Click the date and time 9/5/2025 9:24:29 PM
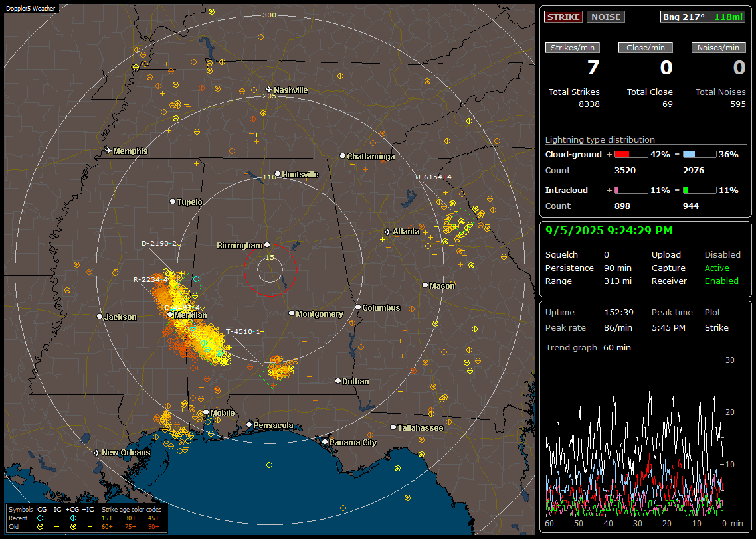 [609, 230]
